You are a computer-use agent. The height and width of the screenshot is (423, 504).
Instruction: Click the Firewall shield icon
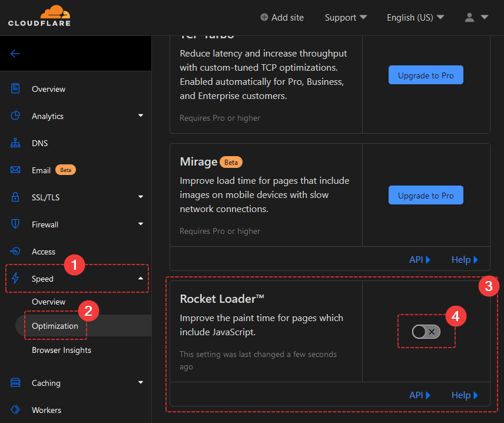pyautogui.click(x=15, y=224)
